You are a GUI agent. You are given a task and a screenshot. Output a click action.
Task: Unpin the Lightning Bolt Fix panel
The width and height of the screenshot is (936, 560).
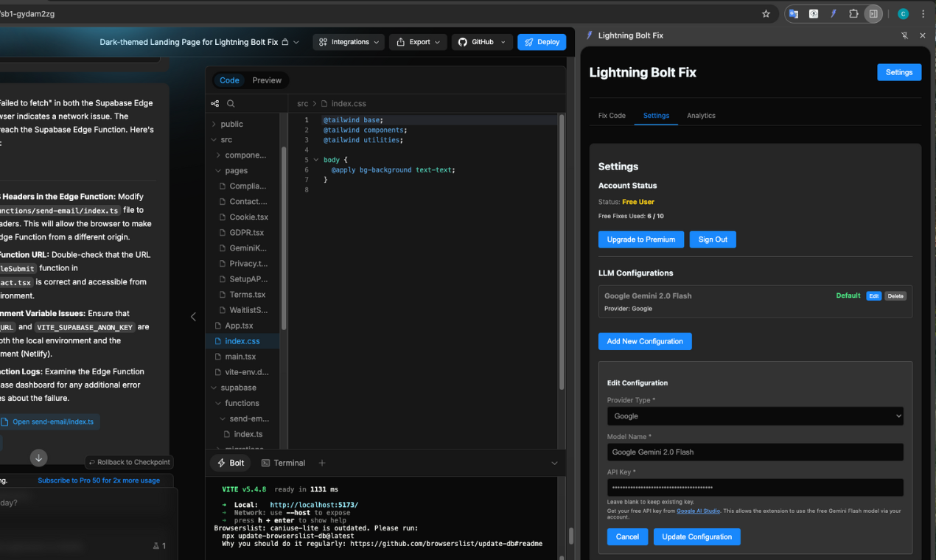tap(904, 35)
